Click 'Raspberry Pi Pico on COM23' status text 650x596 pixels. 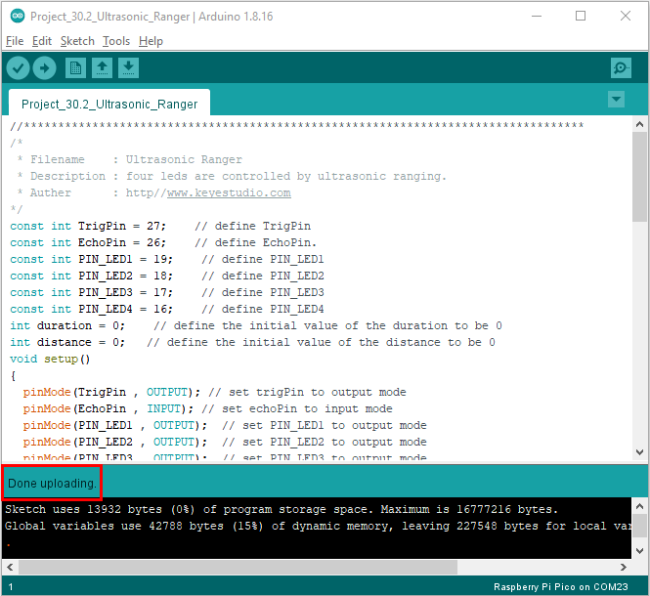[x=560, y=586]
